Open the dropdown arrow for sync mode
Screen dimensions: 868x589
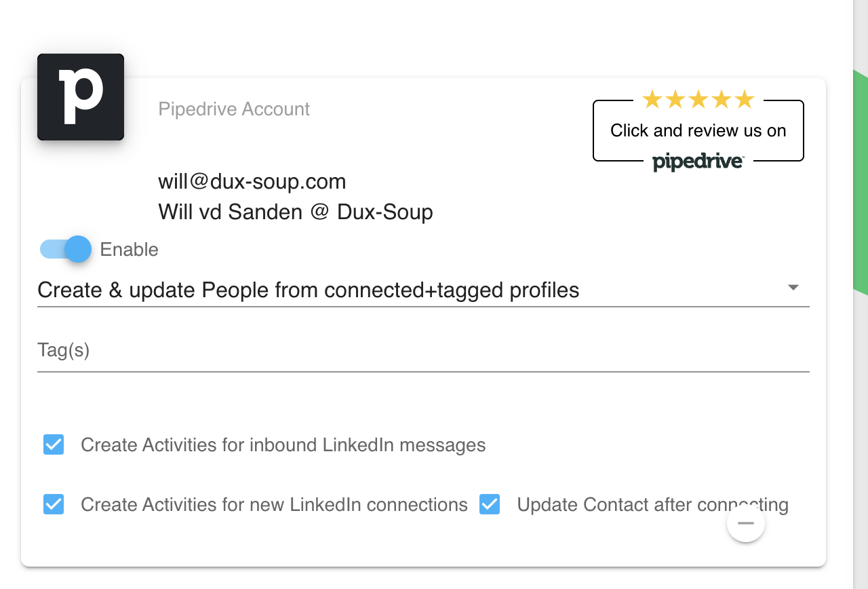pos(793,288)
